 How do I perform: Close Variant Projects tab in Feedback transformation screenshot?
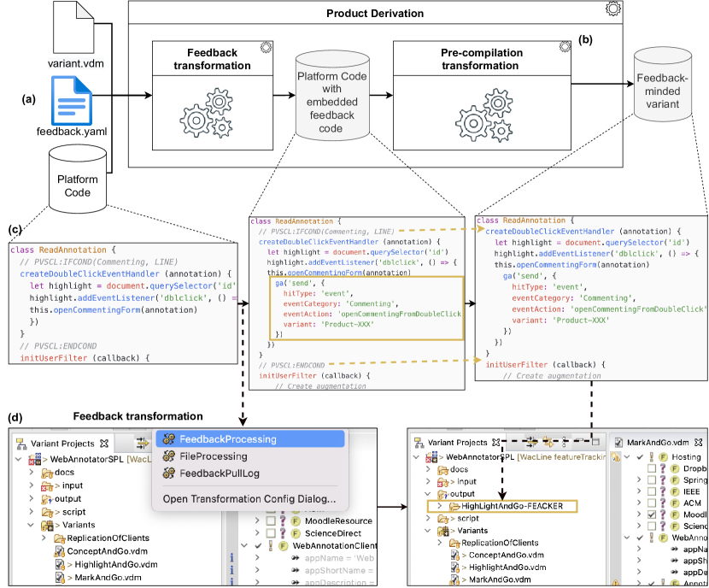[104, 444]
